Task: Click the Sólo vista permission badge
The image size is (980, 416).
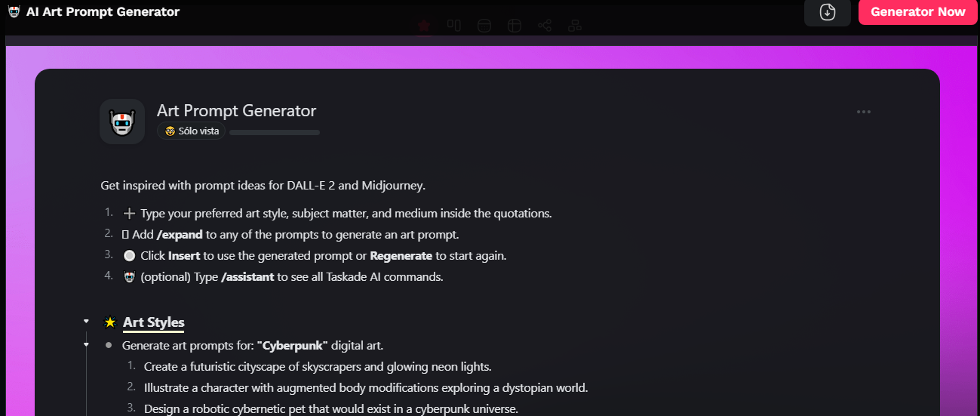Action: (192, 131)
